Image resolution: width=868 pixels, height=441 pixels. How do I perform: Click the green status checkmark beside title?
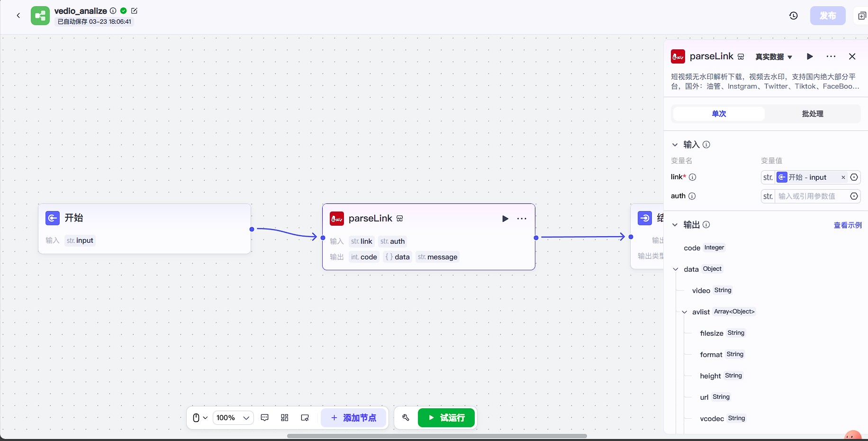124,10
